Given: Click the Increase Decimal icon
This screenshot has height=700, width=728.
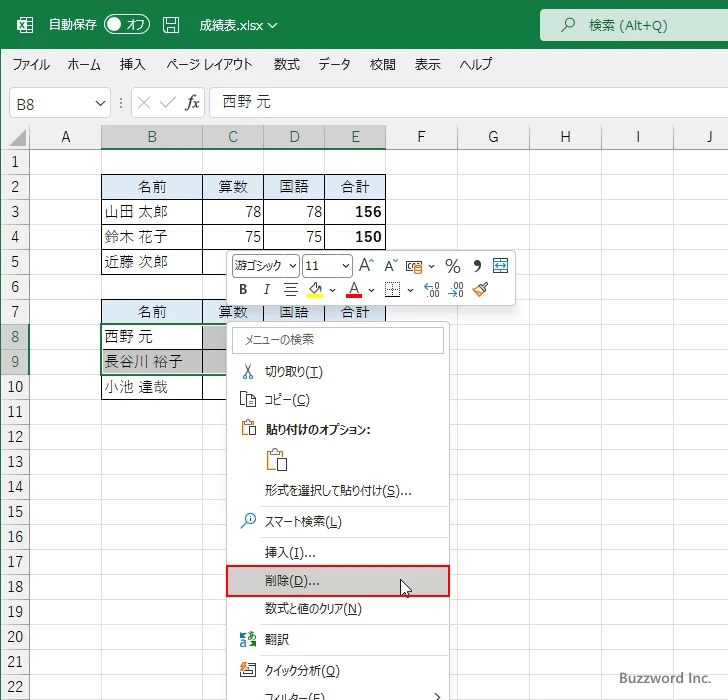Looking at the screenshot, I should [432, 290].
